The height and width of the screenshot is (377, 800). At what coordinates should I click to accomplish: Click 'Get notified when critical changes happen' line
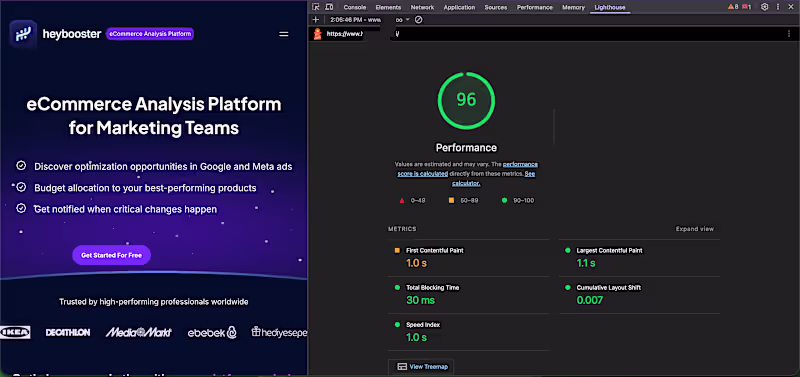coord(126,209)
